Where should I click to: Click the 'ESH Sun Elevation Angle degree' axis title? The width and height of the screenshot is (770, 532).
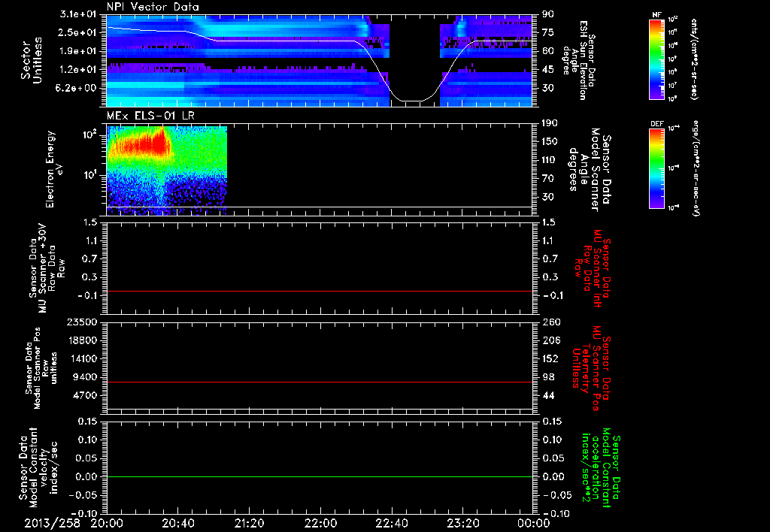578,60
